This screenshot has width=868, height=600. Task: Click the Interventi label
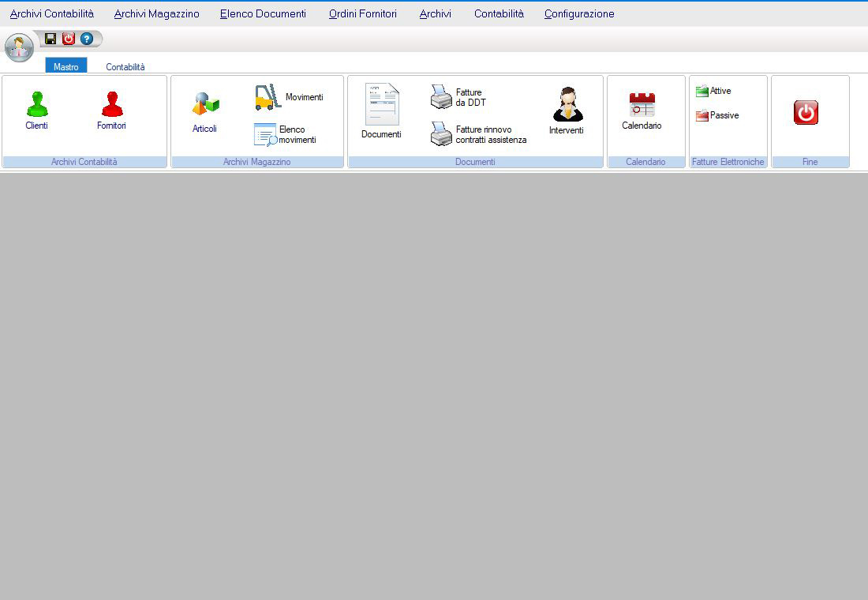[567, 130]
